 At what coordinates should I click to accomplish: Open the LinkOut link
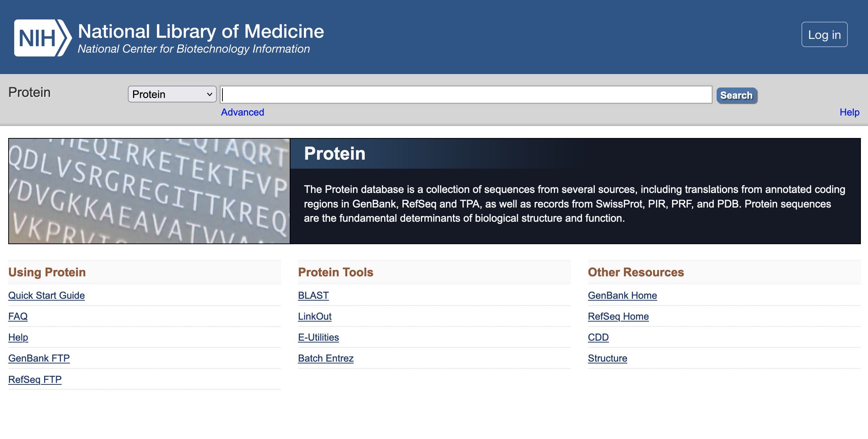(314, 316)
